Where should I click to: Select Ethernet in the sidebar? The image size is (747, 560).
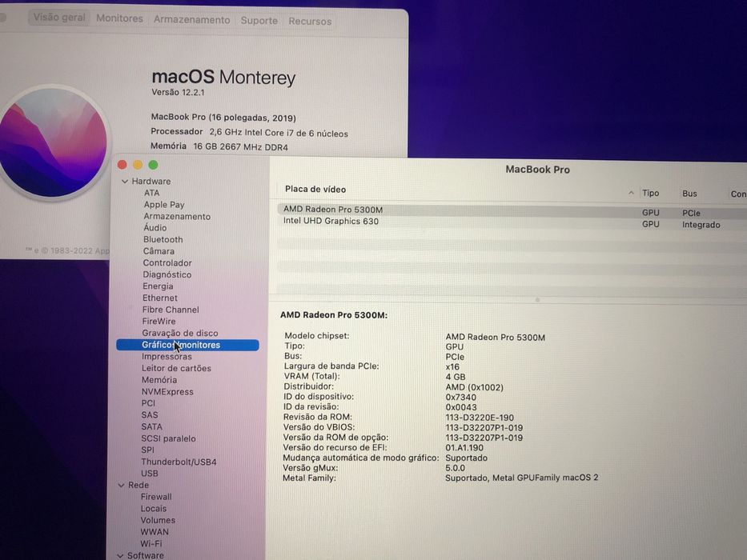[159, 298]
